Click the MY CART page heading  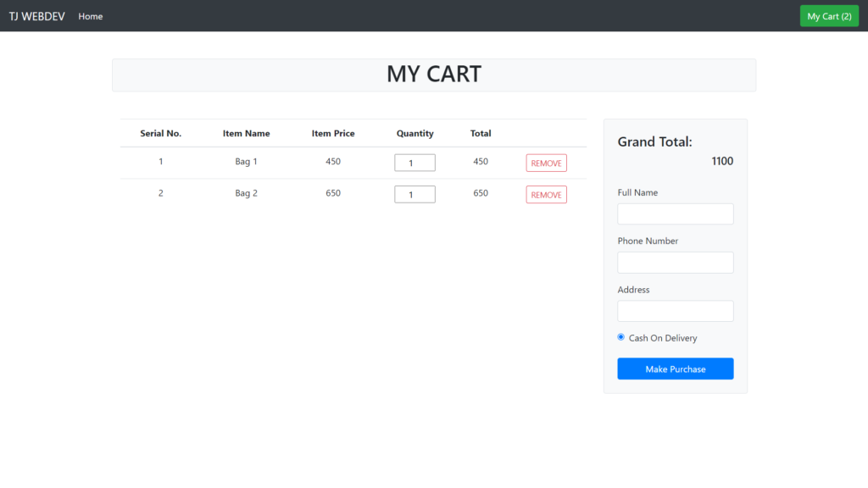click(434, 75)
